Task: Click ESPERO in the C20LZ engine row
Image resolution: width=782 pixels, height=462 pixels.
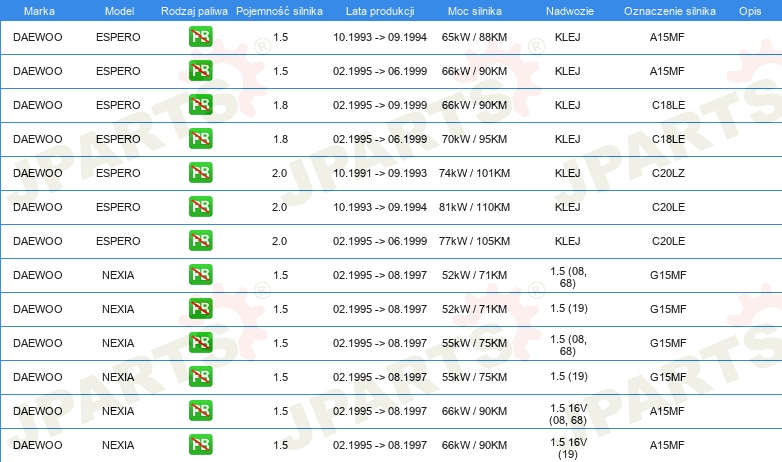Action: [x=118, y=173]
